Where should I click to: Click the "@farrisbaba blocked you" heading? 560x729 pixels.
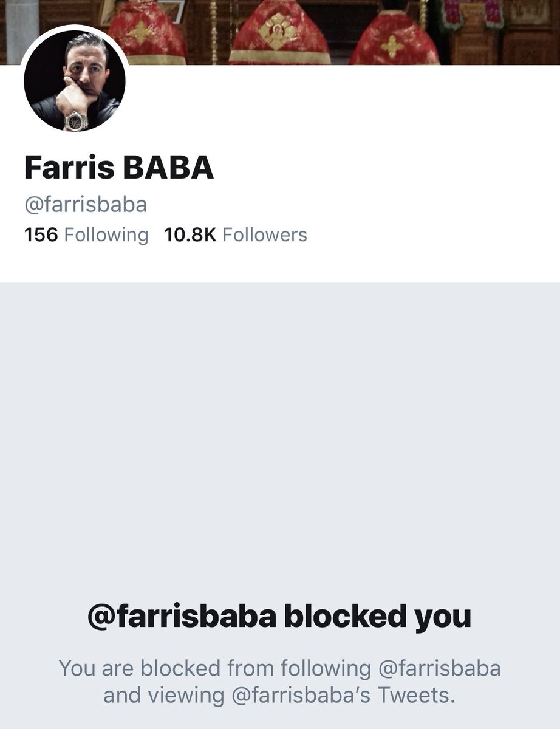coord(279,617)
